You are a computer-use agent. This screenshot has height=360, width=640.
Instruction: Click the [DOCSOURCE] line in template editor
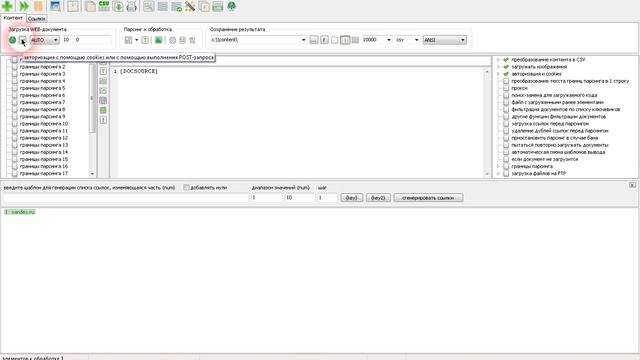point(139,71)
